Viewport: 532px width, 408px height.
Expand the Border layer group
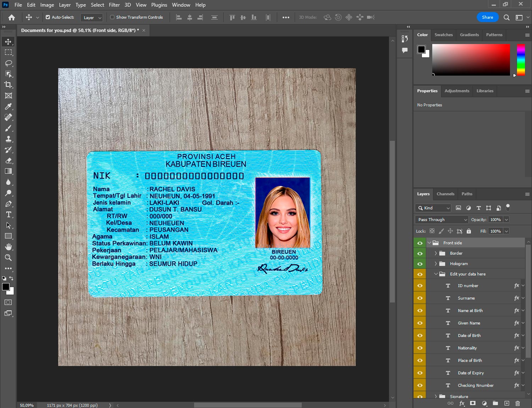click(x=436, y=253)
